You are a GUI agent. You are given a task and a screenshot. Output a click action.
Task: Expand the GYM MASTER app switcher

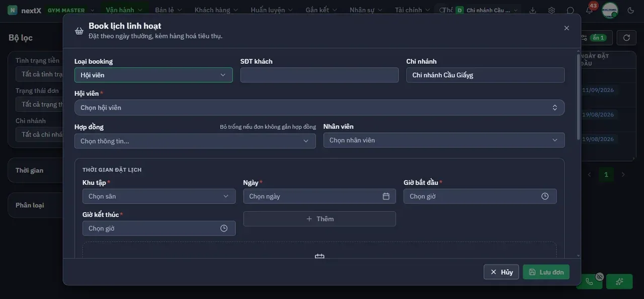point(71,10)
